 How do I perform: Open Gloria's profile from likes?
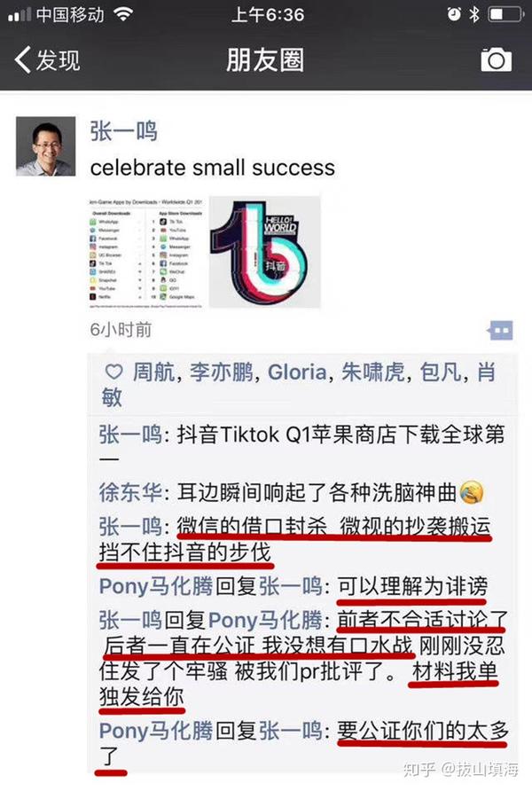coord(297,372)
